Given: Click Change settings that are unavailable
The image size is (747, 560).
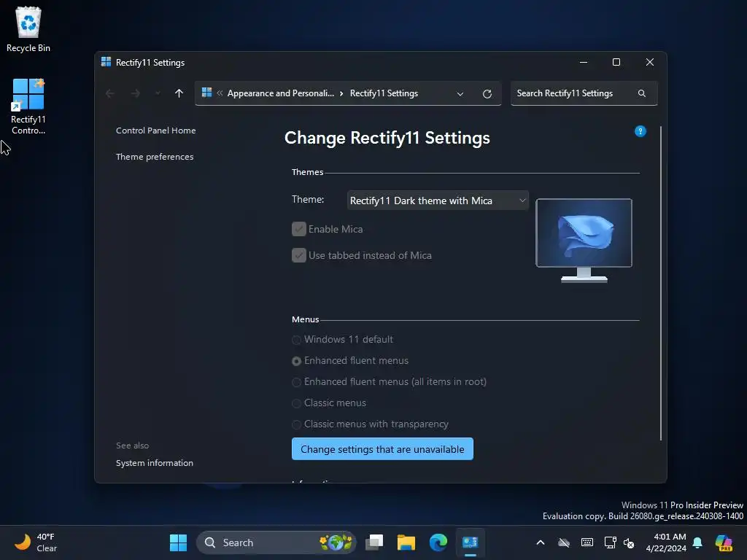Looking at the screenshot, I should 382,449.
